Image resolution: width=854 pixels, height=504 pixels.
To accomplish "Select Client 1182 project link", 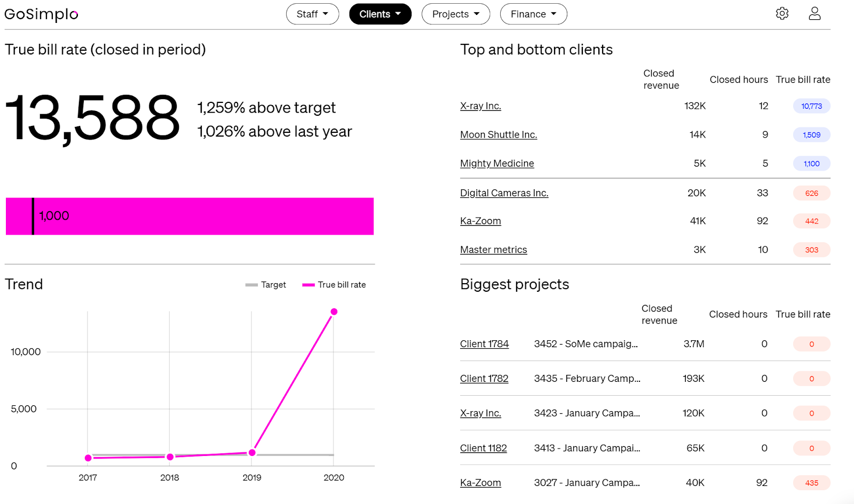I will pyautogui.click(x=483, y=448).
